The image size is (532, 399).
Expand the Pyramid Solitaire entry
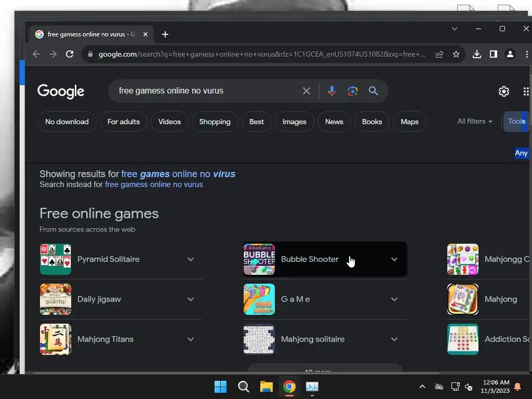[191, 260]
